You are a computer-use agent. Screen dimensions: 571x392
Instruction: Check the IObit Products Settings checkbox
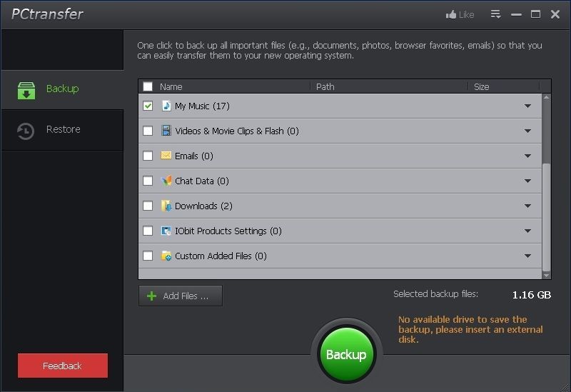pos(148,231)
